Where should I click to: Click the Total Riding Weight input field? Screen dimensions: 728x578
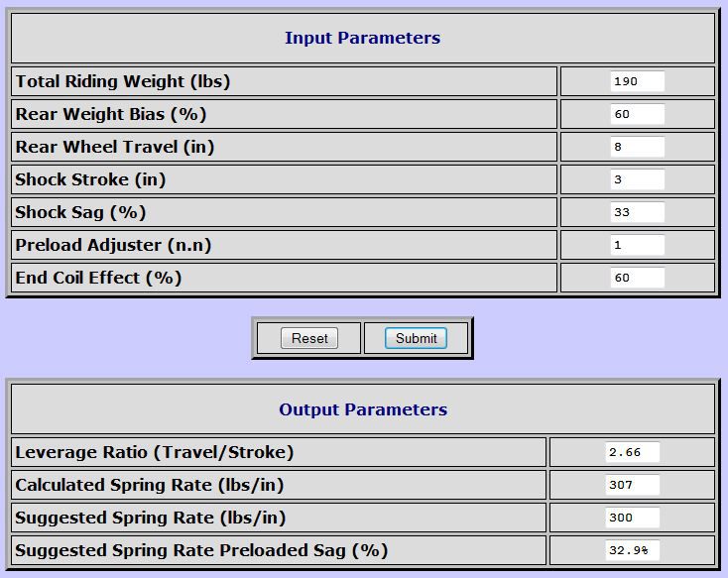pyautogui.click(x=638, y=81)
